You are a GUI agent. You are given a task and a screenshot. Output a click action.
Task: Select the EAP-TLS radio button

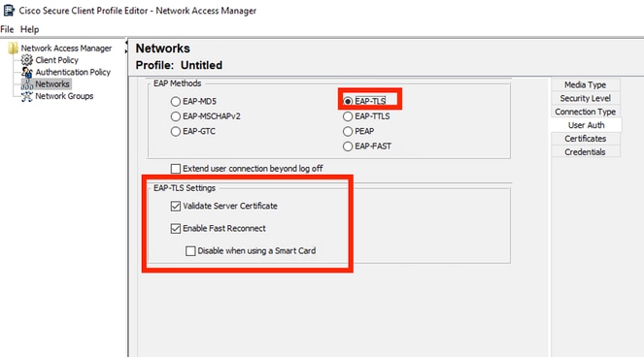point(348,101)
